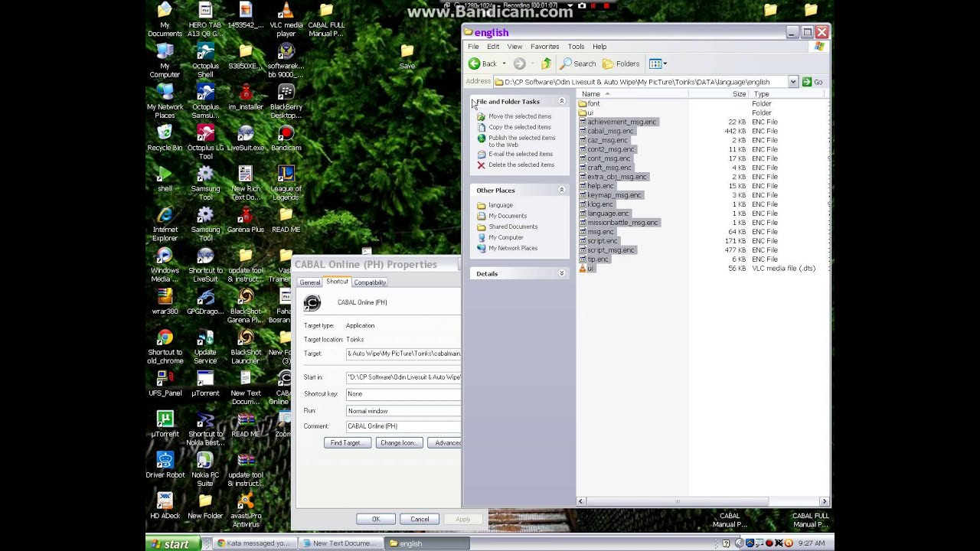Click Cancel in Properties dialog
This screenshot has height=551, width=980.
point(420,519)
